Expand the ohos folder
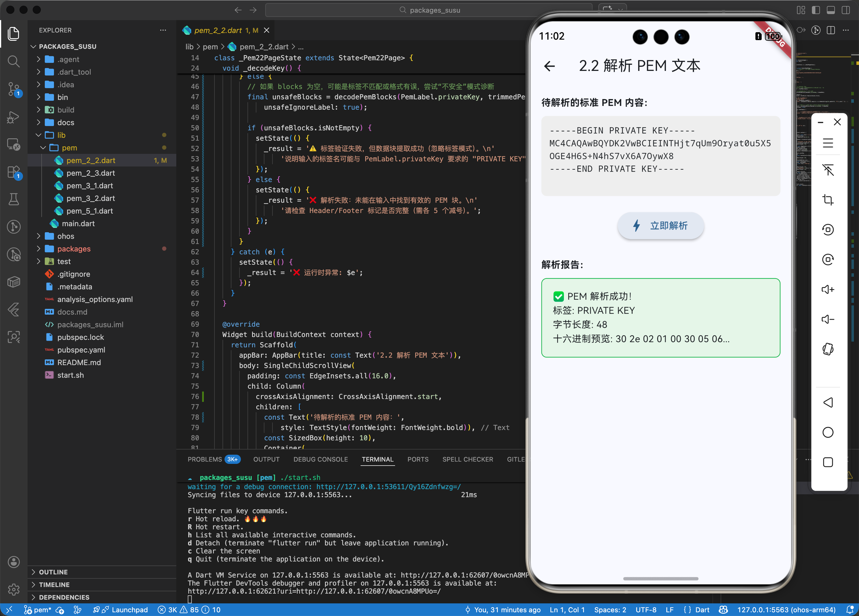 65,236
